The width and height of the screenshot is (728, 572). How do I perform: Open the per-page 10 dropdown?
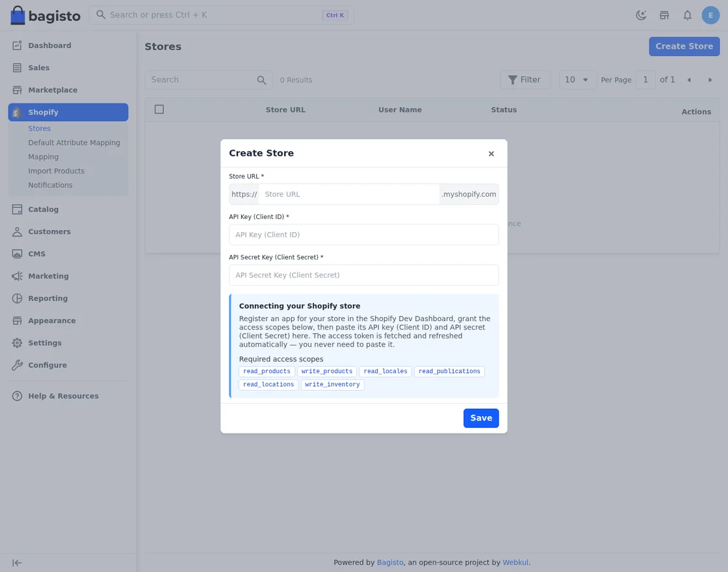coord(578,80)
